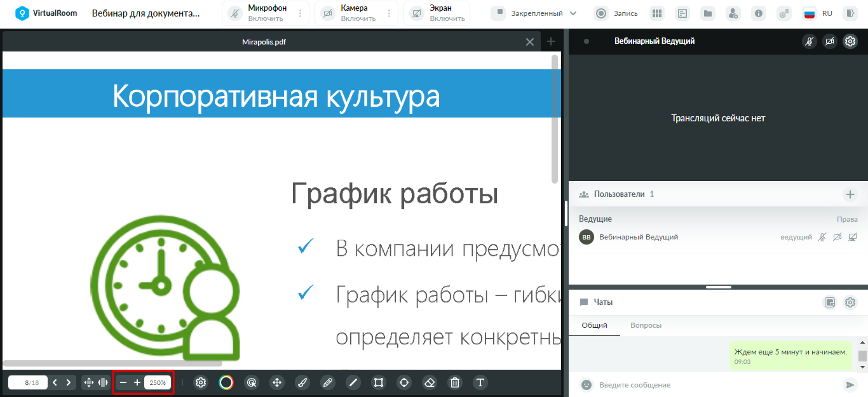This screenshot has width=868, height=397.
Task: Toggle the presenter's mic in video panel header
Action: pos(809,41)
